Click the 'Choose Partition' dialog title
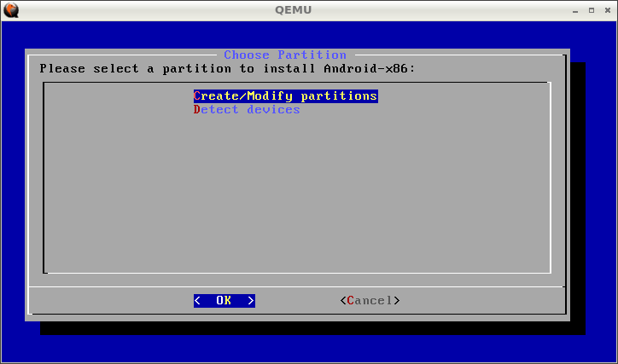 (x=285, y=55)
